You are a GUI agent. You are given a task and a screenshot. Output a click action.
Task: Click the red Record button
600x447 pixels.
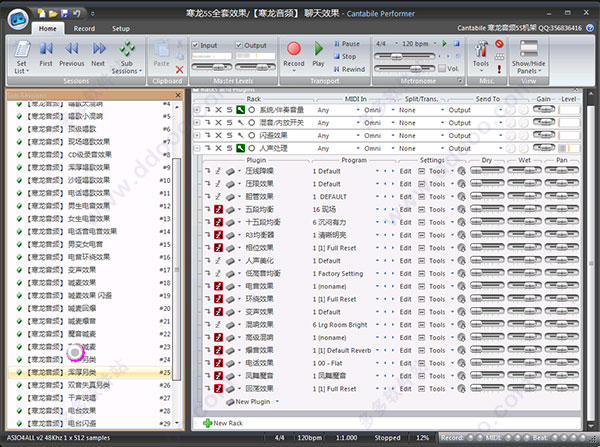(x=294, y=49)
